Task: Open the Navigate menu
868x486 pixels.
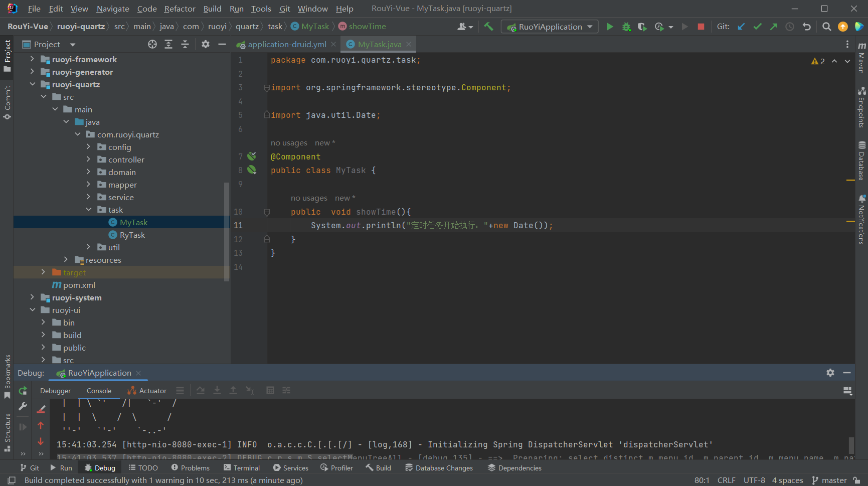Action: point(113,9)
